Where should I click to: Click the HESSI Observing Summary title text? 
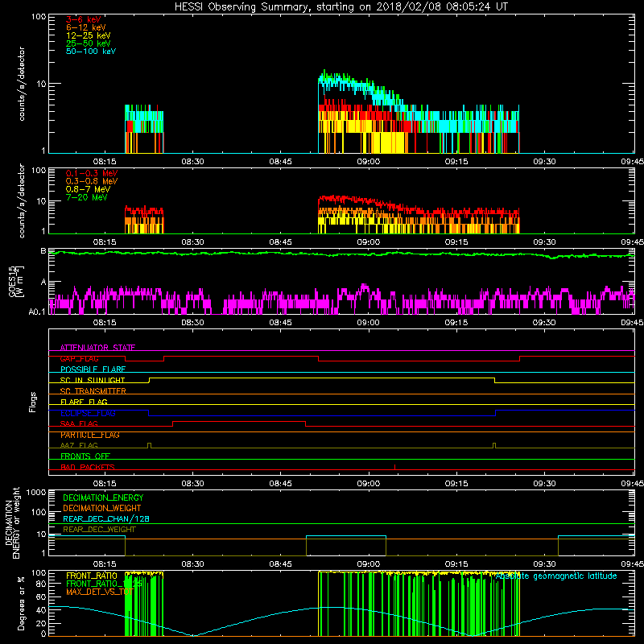click(x=341, y=7)
